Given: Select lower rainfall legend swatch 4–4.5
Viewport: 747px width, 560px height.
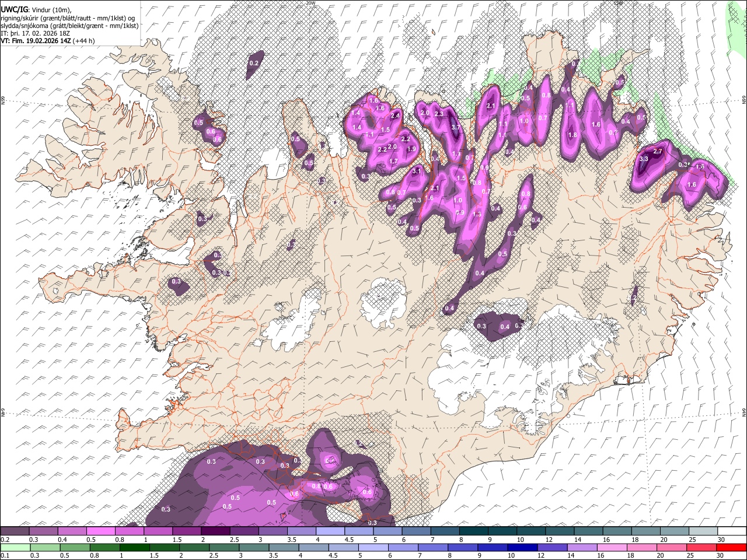Looking at the screenshot, I should point(314,547).
